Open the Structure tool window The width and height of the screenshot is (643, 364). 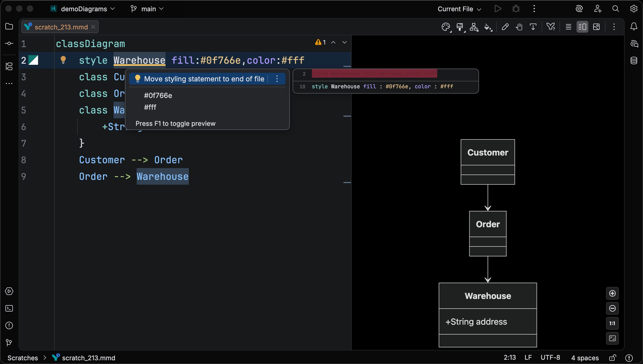click(9, 66)
